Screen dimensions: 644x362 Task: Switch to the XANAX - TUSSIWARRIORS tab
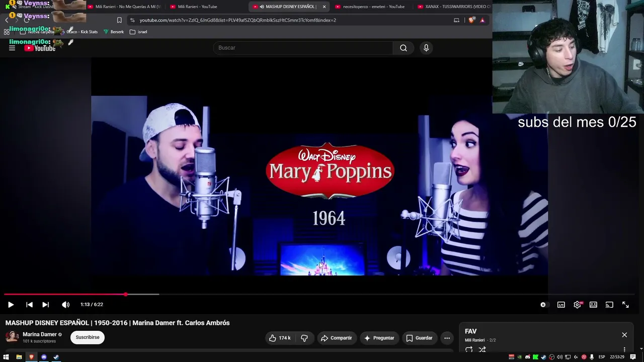pyautogui.click(x=453, y=7)
